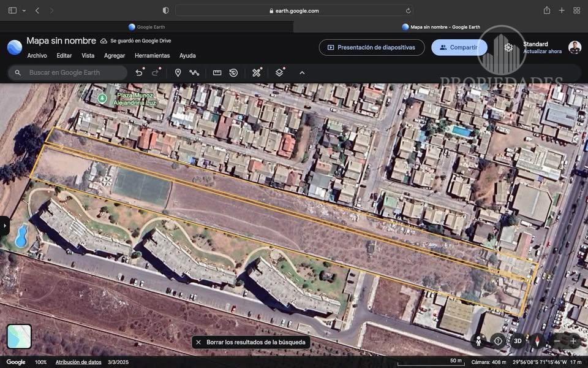This screenshot has width=588, height=368.
Task: Toggle the 3D view button
Action: point(518,341)
